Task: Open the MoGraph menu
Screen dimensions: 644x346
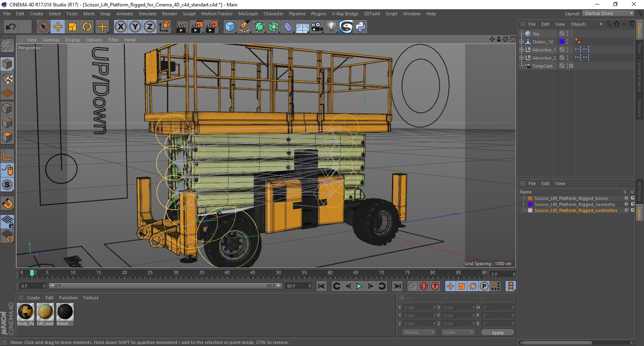Action: point(248,14)
